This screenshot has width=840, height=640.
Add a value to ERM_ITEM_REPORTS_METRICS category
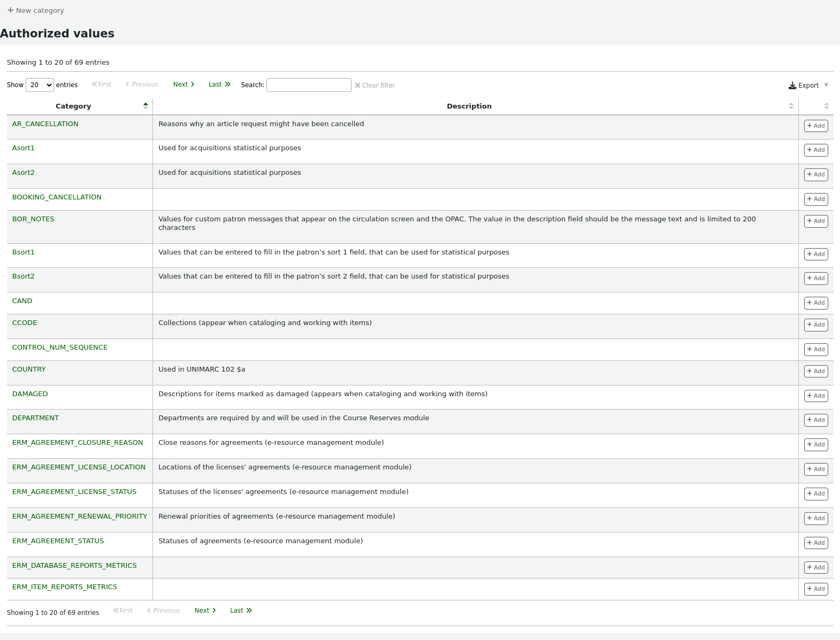[815, 589]
